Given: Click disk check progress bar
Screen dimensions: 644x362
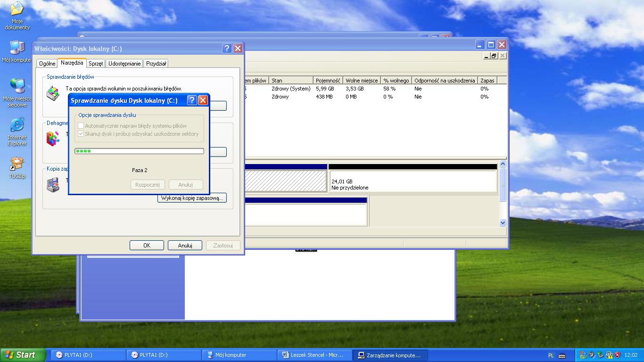Looking at the screenshot, I should (139, 151).
